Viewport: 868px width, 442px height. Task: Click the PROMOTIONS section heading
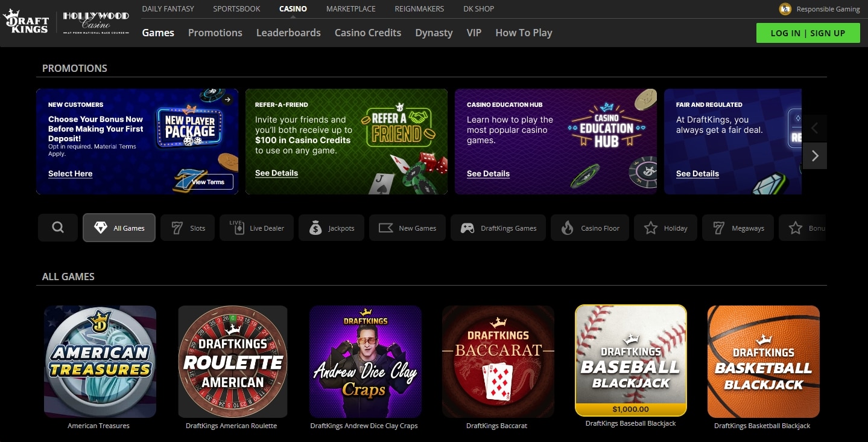[x=75, y=68]
